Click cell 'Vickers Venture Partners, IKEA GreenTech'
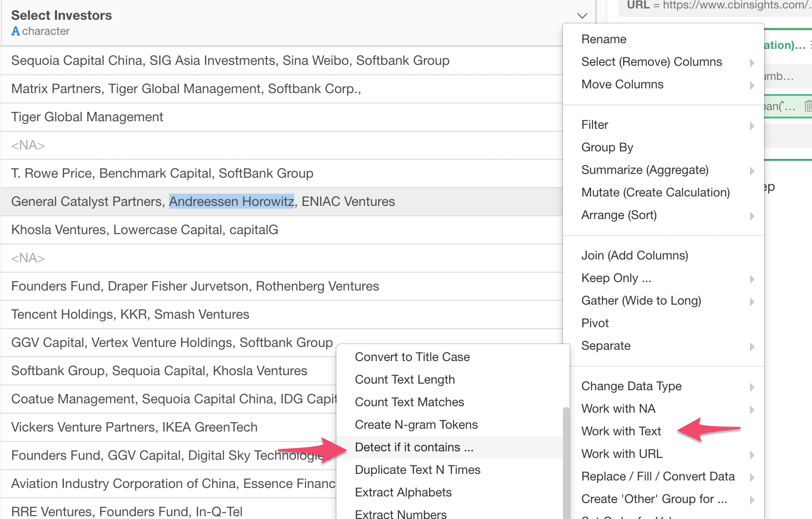Image resolution: width=812 pixels, height=519 pixels. [x=169, y=427]
